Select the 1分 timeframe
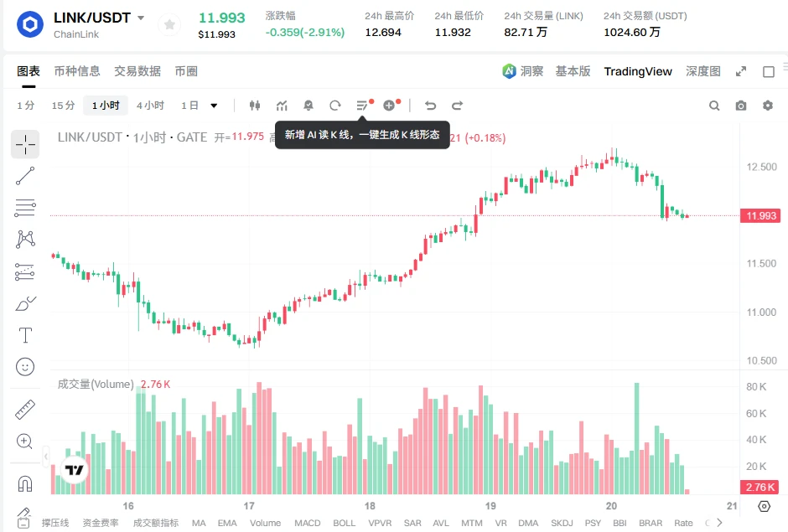The width and height of the screenshot is (788, 532). pos(26,106)
